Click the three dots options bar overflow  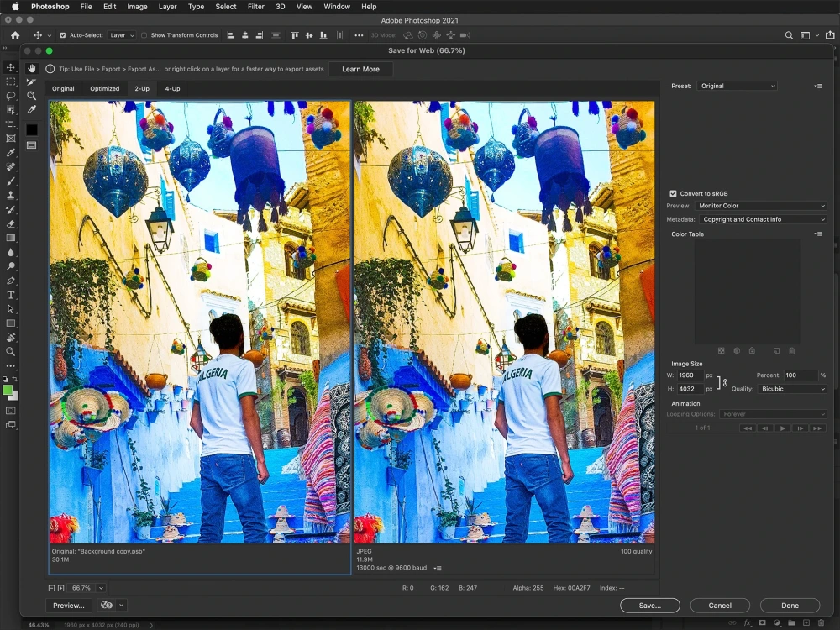point(359,35)
